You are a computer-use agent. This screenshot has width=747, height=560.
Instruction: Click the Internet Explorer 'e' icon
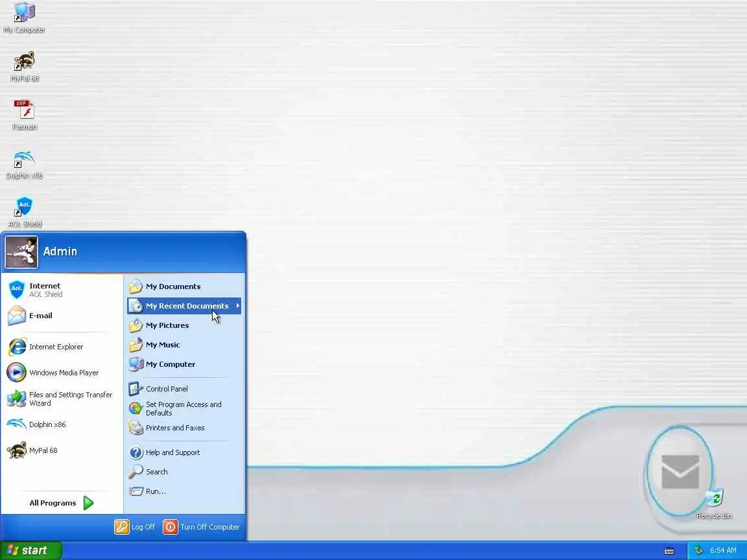tap(17, 347)
